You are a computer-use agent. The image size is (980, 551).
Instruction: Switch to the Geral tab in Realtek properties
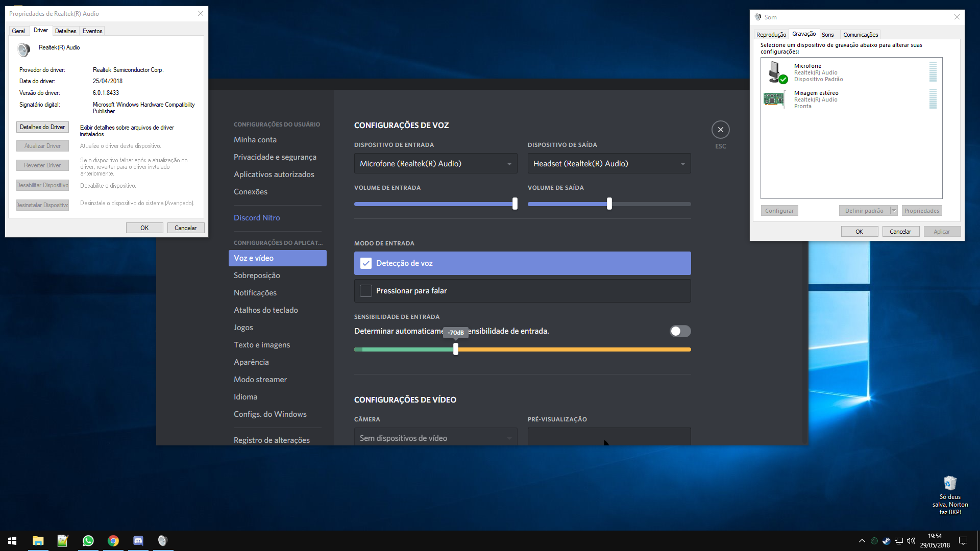pos(18,31)
